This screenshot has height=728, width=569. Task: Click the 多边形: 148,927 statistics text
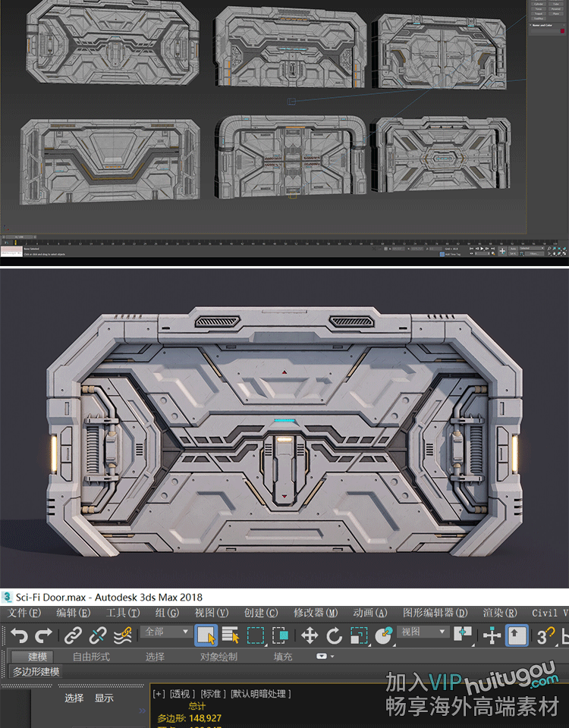(x=190, y=718)
